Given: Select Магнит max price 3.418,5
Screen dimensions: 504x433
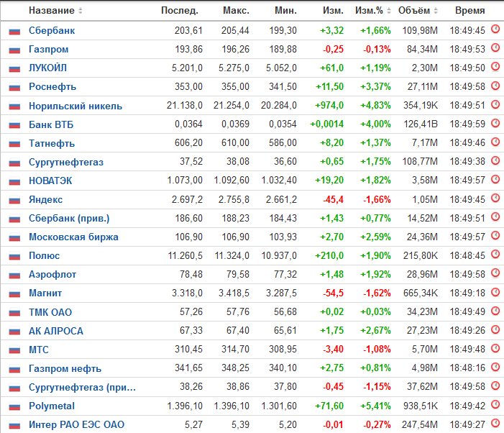Looking at the screenshot, I should click(x=234, y=293).
